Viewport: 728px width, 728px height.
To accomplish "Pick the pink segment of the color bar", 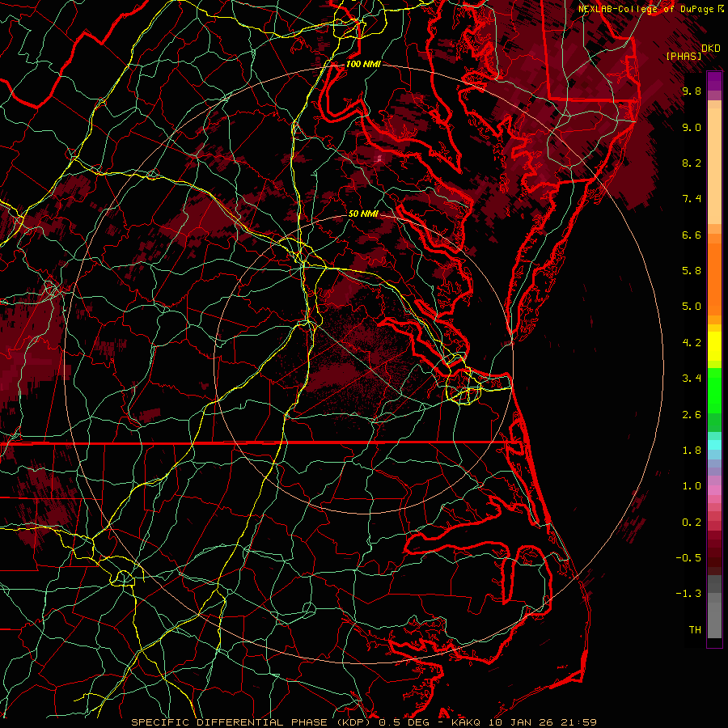I will tap(714, 490).
